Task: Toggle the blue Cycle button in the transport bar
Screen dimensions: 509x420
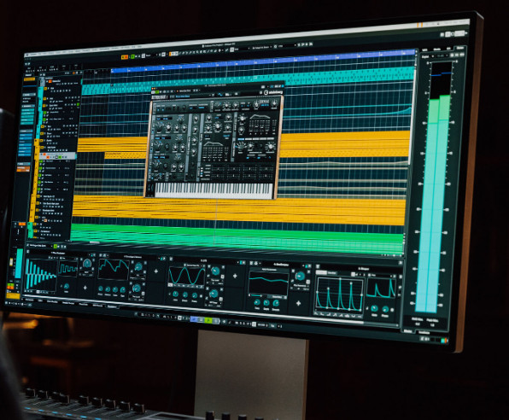Action: click(194, 319)
